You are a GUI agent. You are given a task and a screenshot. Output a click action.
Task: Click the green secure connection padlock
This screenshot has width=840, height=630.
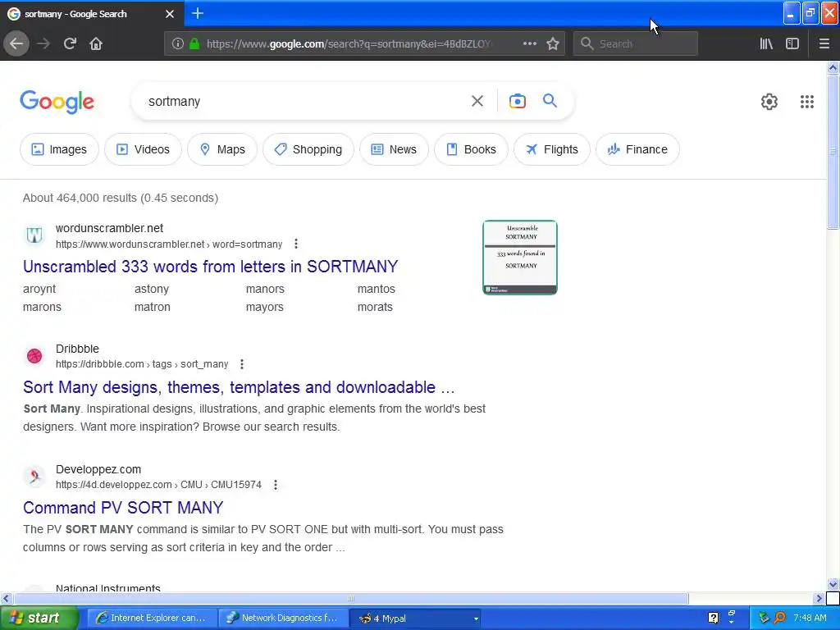(194, 43)
